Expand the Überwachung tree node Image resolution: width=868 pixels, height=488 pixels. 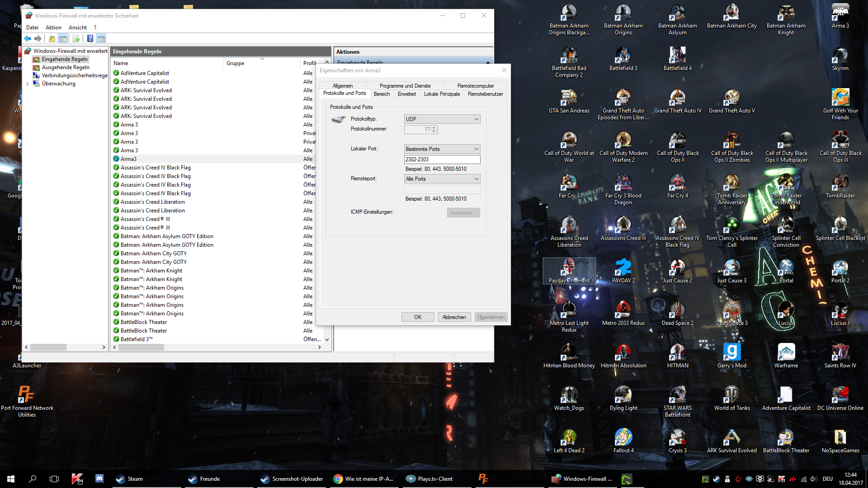(27, 84)
